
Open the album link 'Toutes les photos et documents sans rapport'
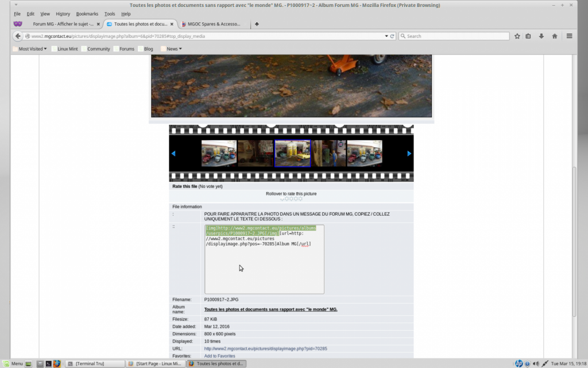271,309
